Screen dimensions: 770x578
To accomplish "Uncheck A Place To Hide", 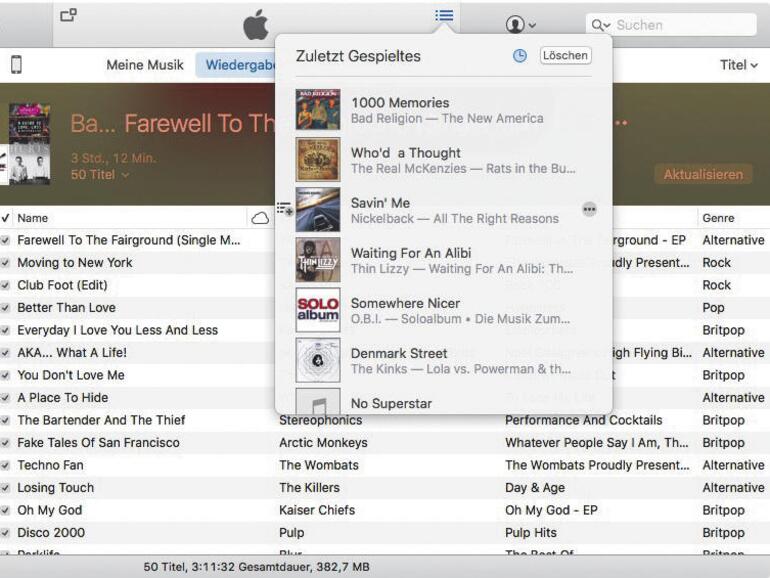I will [5, 398].
